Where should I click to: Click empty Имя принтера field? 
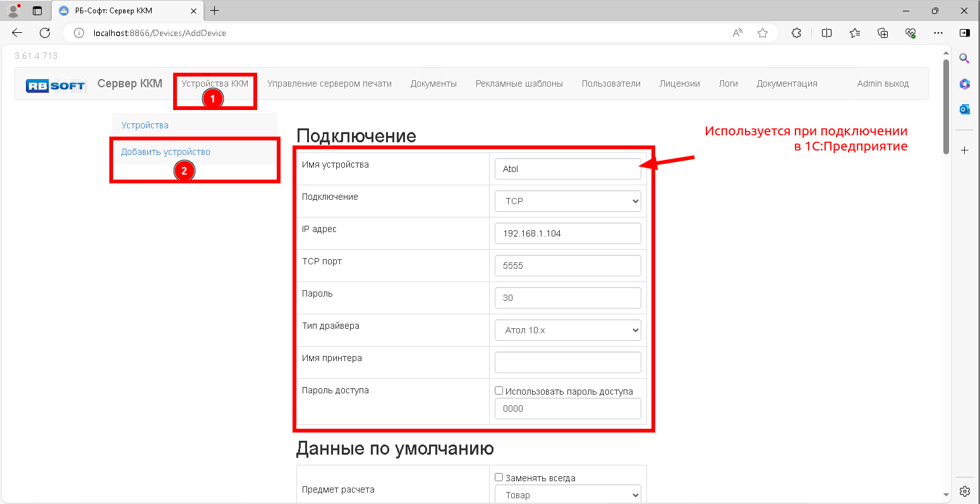click(568, 362)
